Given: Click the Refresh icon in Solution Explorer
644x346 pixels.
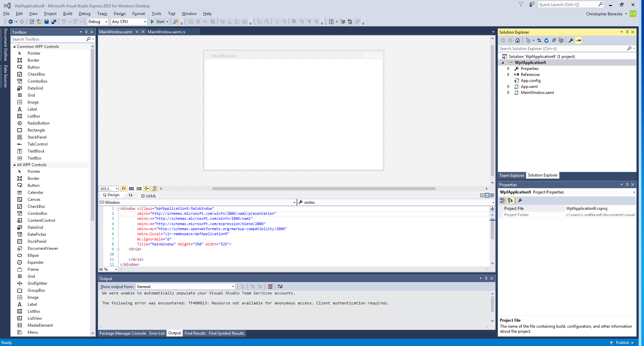Looking at the screenshot, I should click(x=546, y=40).
